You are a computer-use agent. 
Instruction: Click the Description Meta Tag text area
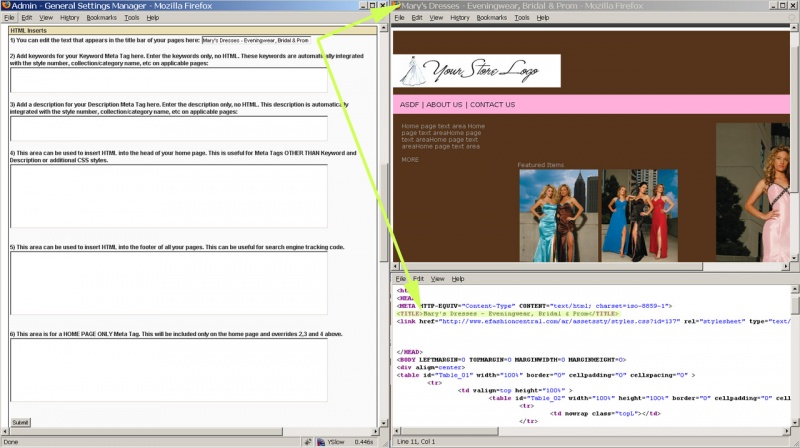pyautogui.click(x=169, y=129)
